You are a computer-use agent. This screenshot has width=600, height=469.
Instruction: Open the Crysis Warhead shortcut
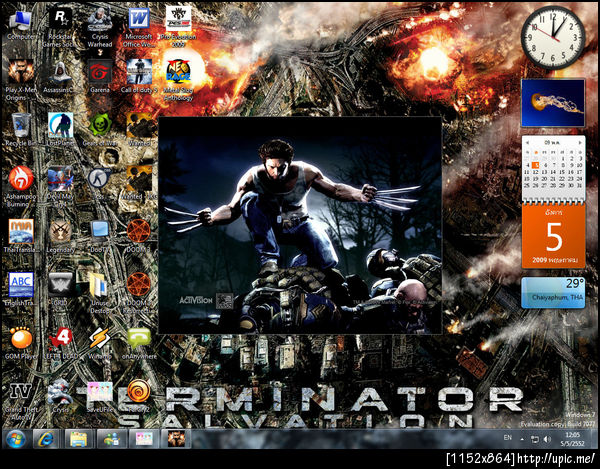100,28
